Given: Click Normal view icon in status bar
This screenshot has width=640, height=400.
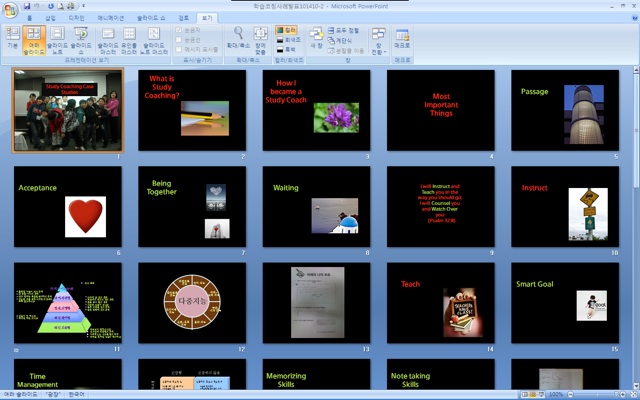Looking at the screenshot, I should coord(524,395).
